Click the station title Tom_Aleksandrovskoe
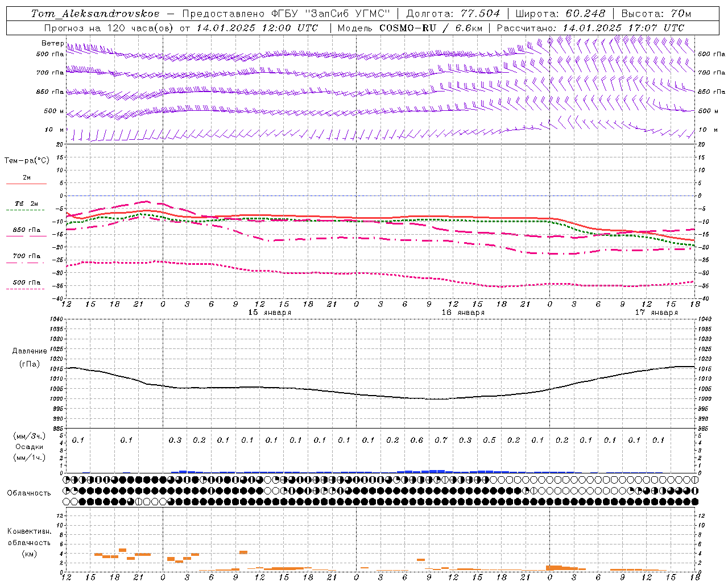 [x=95, y=14]
